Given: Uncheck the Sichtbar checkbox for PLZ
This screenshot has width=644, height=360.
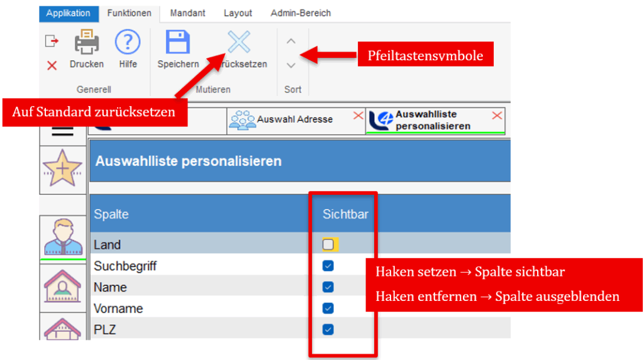Looking at the screenshot, I should point(328,330).
